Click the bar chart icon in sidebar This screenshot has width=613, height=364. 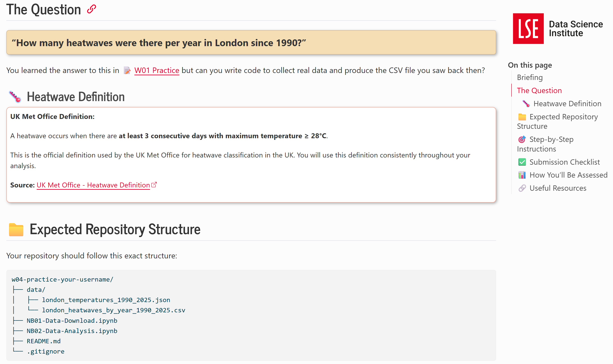522,175
